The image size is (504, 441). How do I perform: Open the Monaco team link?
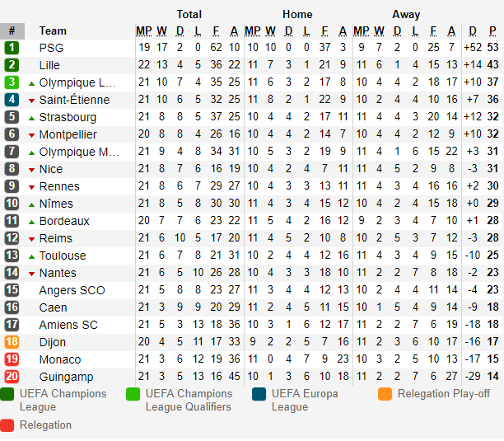pos(60,359)
